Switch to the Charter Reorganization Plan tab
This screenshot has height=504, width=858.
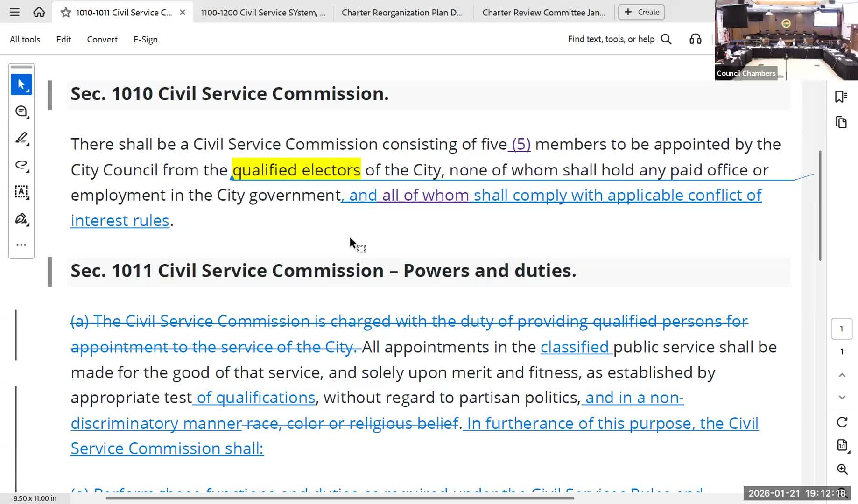point(402,12)
